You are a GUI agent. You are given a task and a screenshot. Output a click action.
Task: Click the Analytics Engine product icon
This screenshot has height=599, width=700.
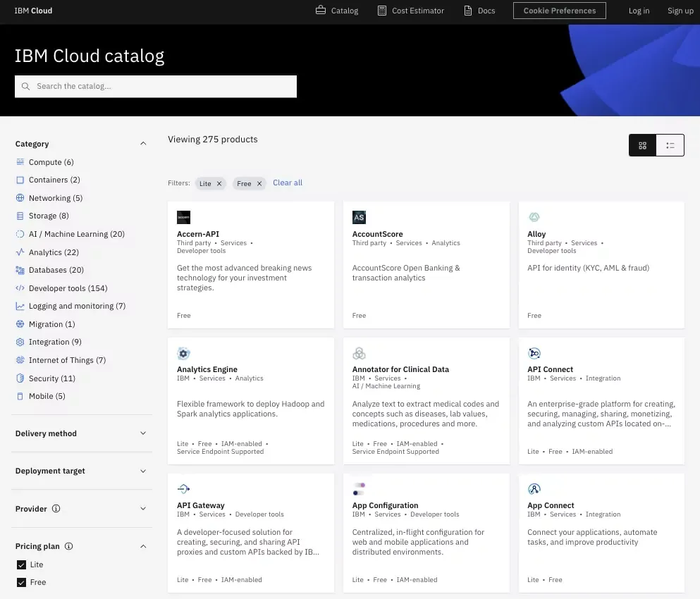183,354
